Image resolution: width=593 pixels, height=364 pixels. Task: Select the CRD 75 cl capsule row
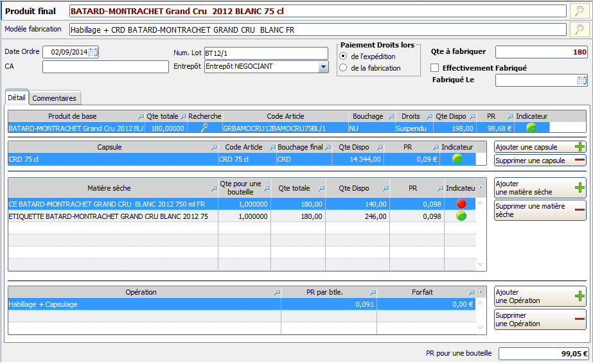[x=242, y=159]
